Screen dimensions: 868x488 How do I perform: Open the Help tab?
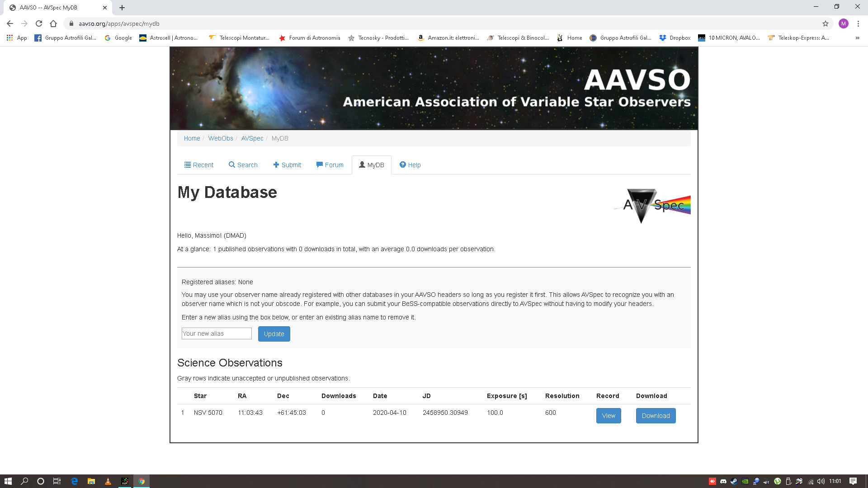(x=410, y=165)
